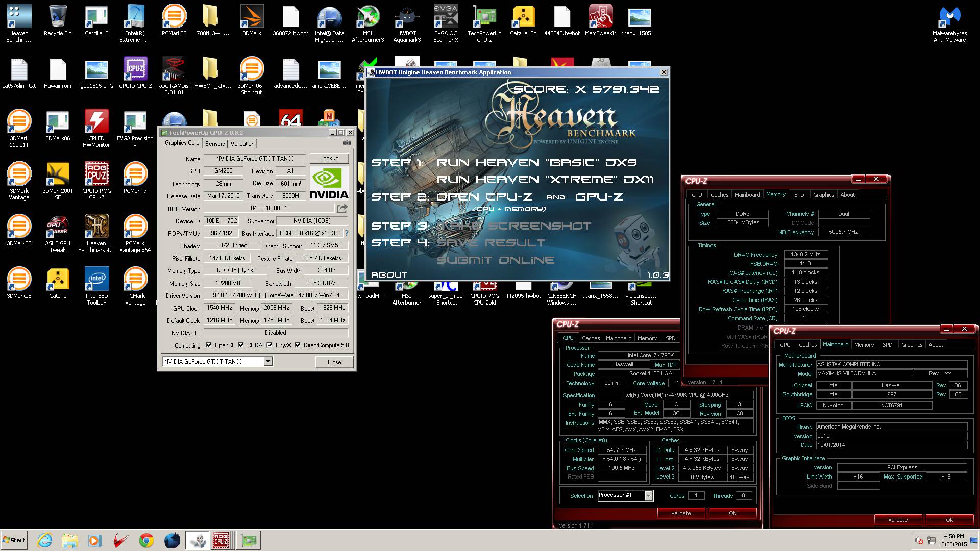Click the Start button
Image resolution: width=980 pixels, height=551 pixels.
click(14, 540)
